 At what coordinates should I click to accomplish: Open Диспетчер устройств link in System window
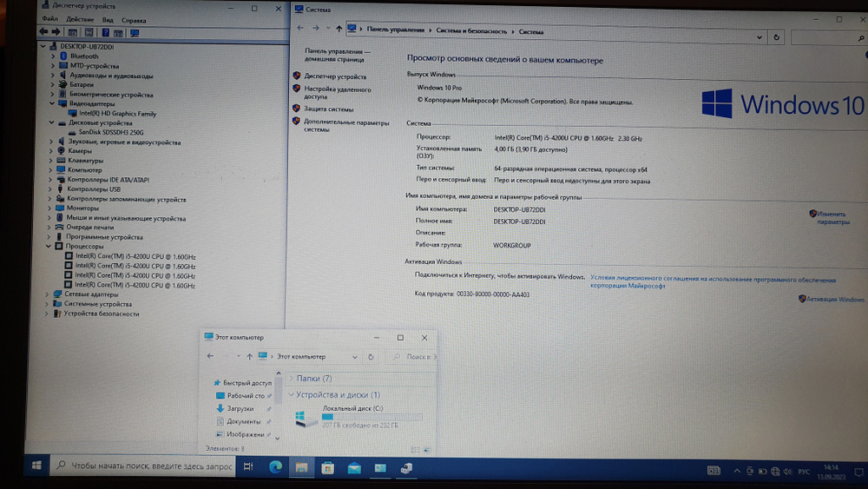pos(335,76)
